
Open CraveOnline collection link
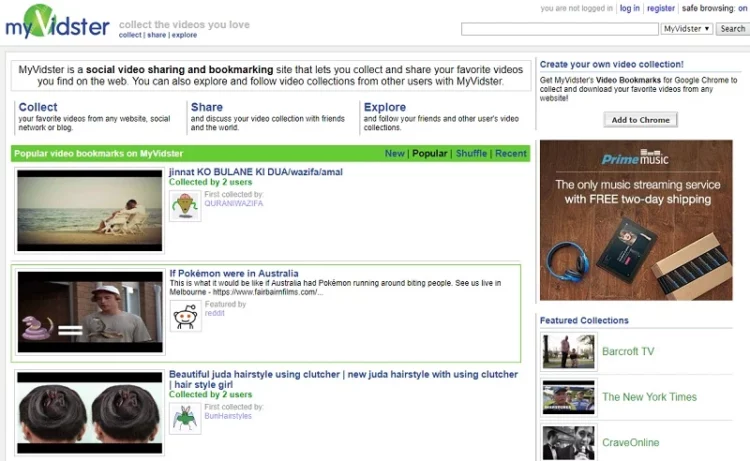630,443
